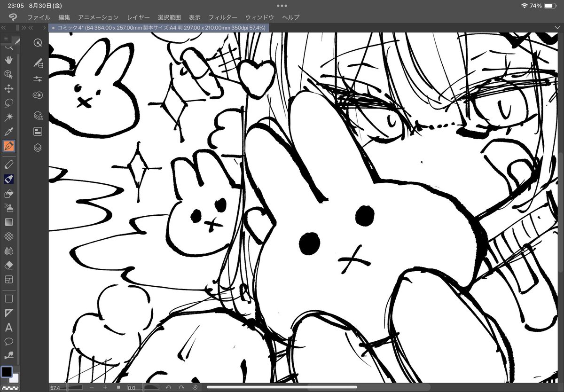Select the Decoration pattern tool
Screen dimensions: 564x392
[8, 236]
